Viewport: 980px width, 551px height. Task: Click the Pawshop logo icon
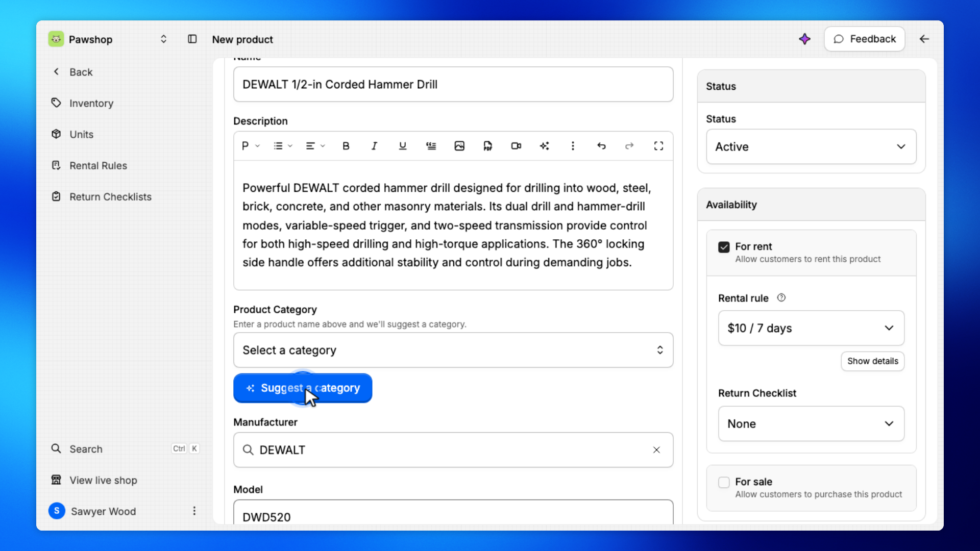[x=56, y=39]
